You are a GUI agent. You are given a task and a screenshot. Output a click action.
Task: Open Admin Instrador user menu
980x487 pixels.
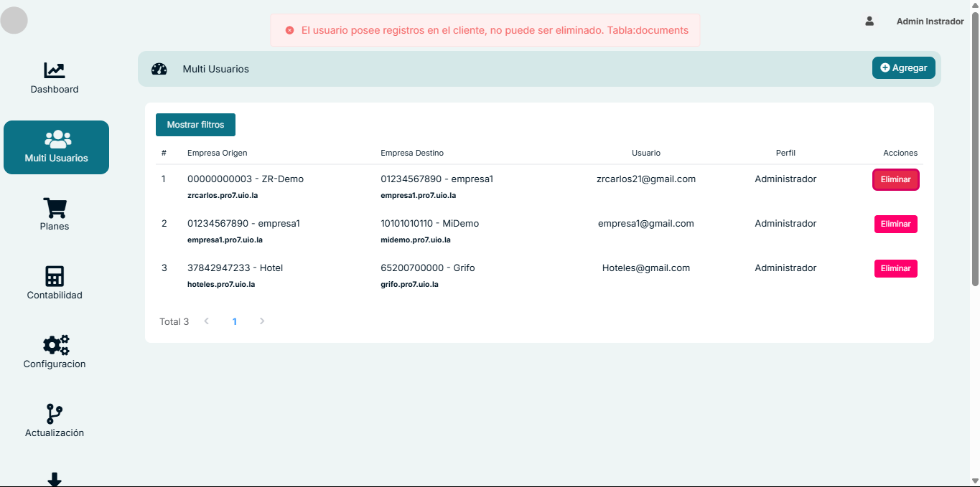point(930,22)
